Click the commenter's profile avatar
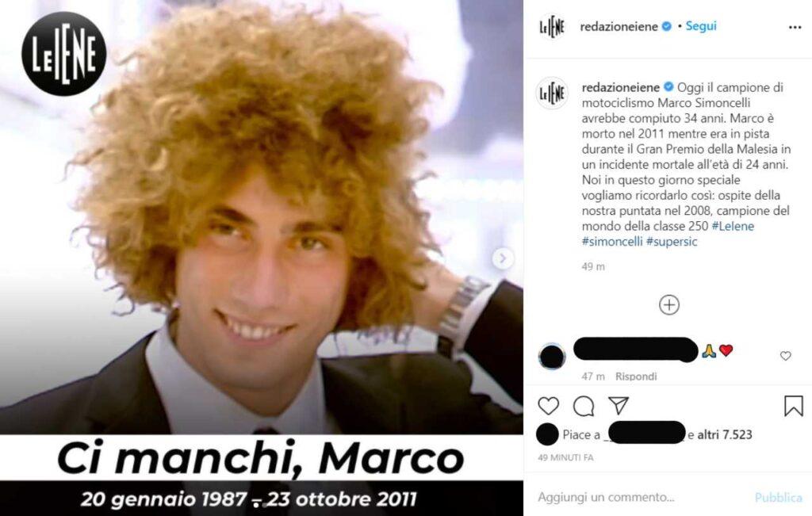812x516 pixels. tap(552, 356)
